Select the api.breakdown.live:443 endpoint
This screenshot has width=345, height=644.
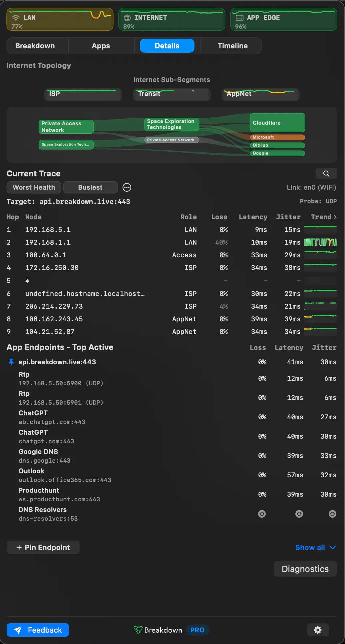[172, 362]
